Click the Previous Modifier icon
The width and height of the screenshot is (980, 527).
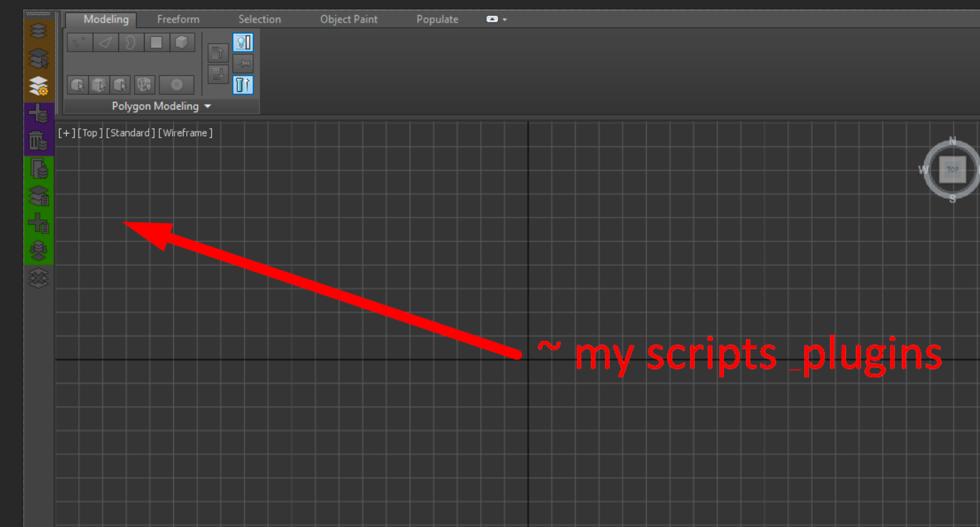pyautogui.click(x=218, y=52)
